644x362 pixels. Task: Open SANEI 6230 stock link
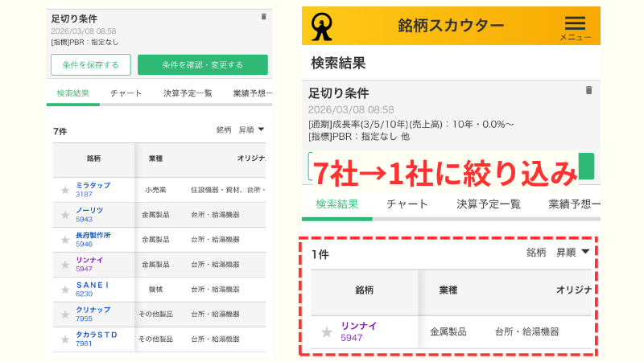pos(93,289)
